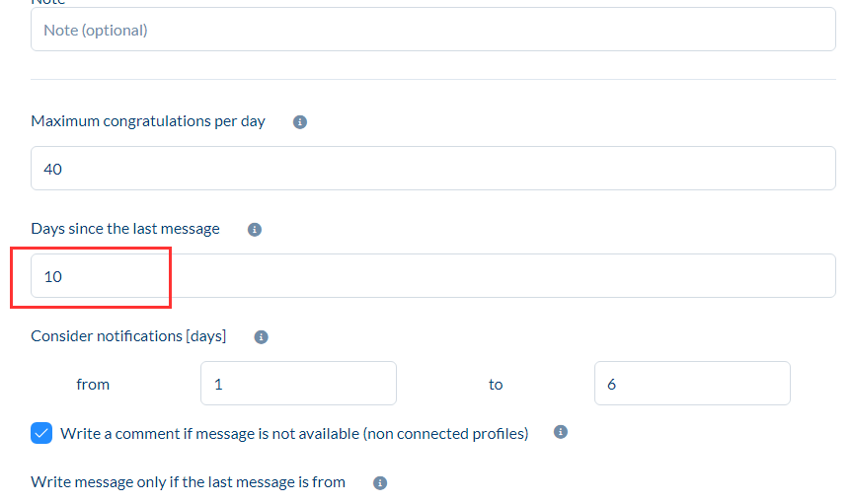
Task: Click the Days since last message field
Action: pyautogui.click(x=433, y=276)
